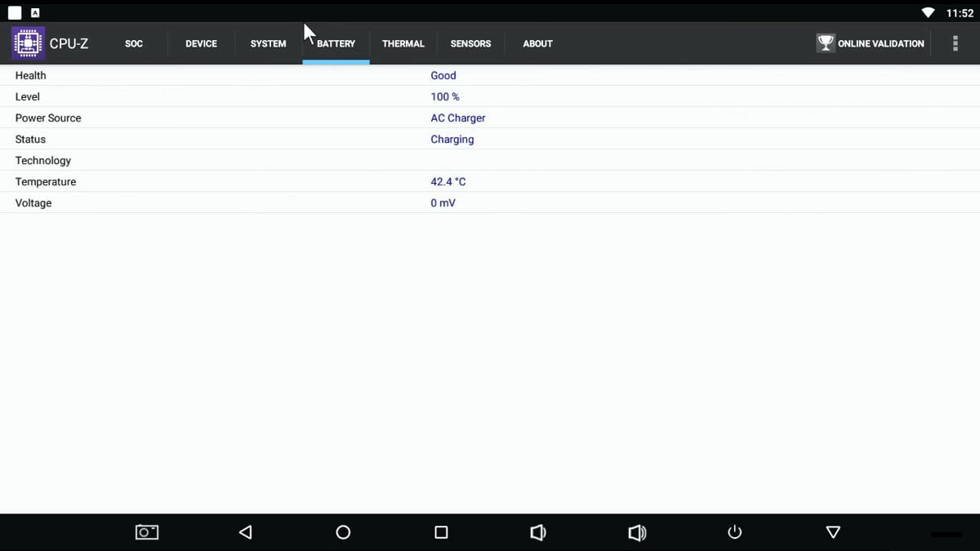
Task: Tap the small app icon in top-left status bar
Action: coord(34,12)
